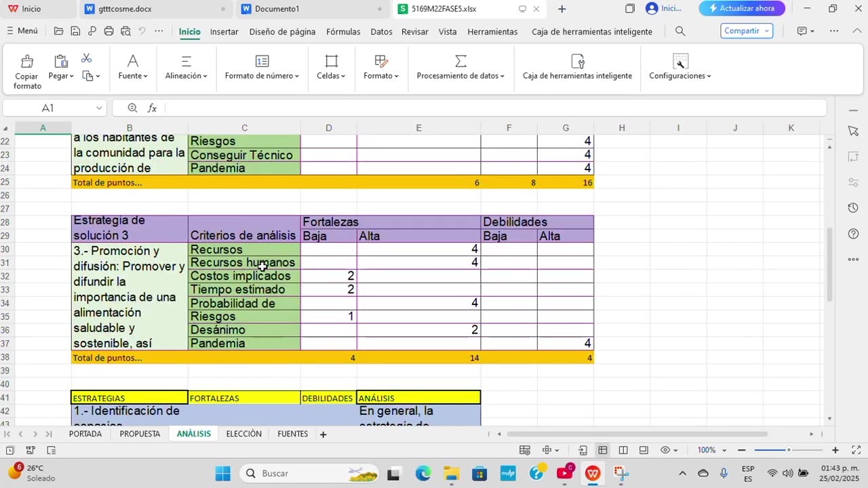Screen dimensions: 868x488
Task: Click the Copiar formato brush icon
Action: (27, 62)
